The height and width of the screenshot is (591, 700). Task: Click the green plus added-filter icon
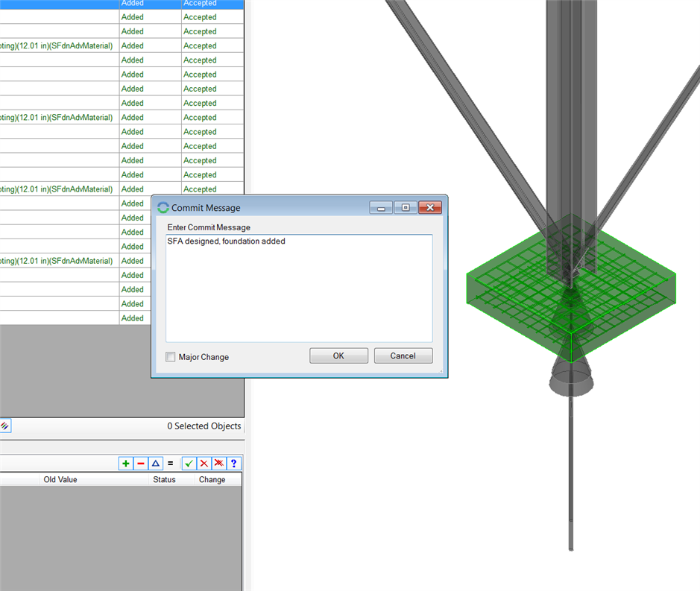(x=126, y=464)
